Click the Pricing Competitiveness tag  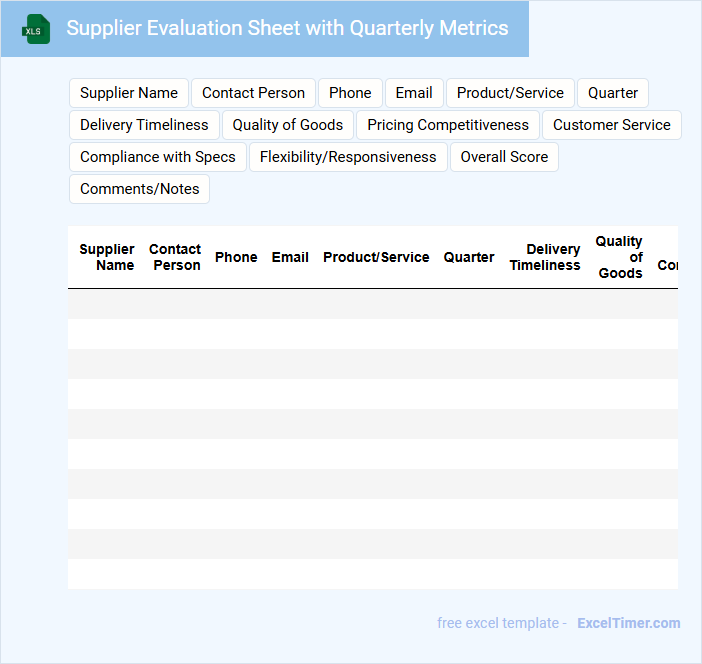click(448, 125)
